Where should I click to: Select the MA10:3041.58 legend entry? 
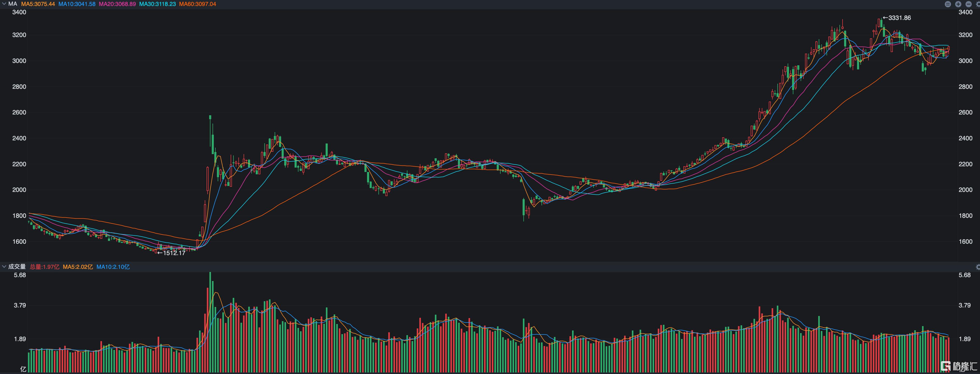[x=77, y=4]
